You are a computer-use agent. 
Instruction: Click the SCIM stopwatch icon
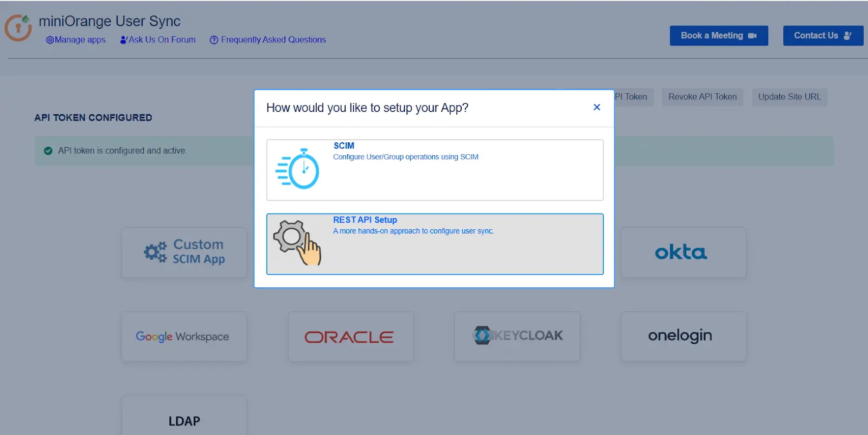point(298,169)
